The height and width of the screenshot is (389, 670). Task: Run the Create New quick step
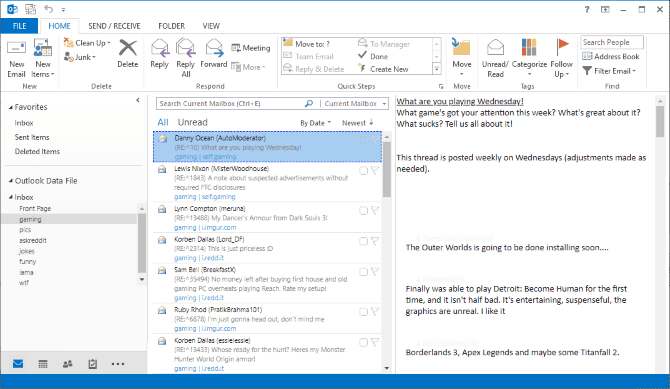[x=383, y=69]
